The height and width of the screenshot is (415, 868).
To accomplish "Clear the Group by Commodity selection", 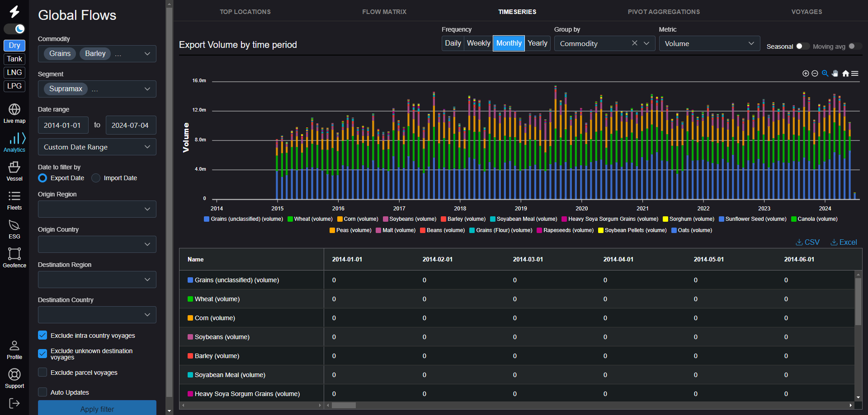I will pyautogui.click(x=635, y=43).
